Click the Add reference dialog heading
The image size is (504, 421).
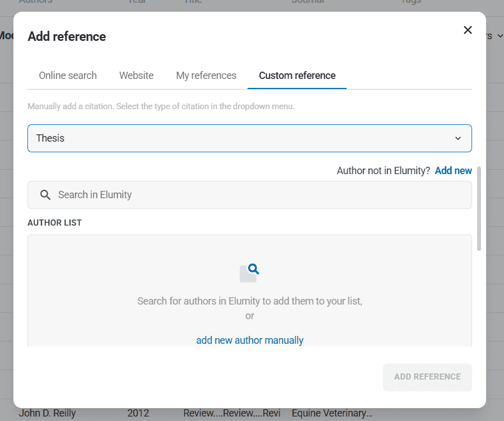[67, 36]
